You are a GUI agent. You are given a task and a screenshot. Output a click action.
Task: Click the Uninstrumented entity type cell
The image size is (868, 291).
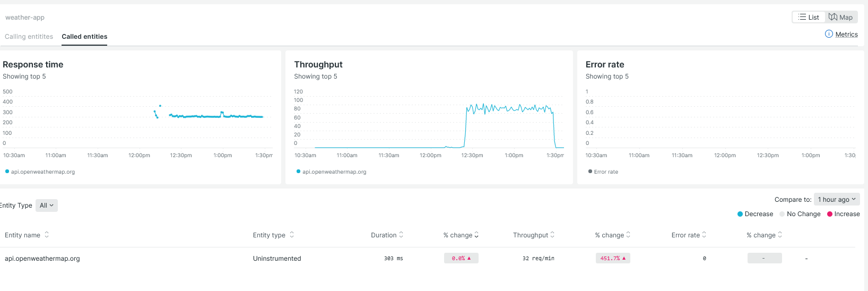click(277, 259)
